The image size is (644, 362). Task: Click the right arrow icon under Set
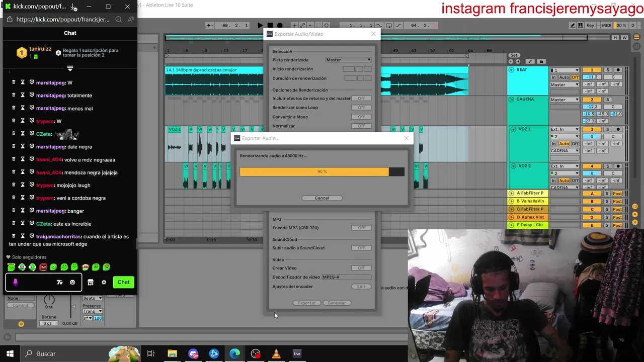pyautogui.click(x=518, y=61)
